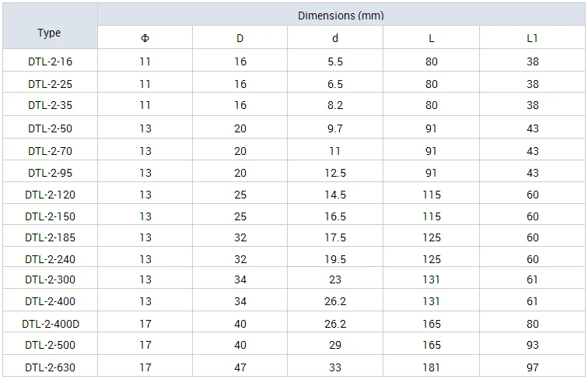Click the 17.5 value for DTL-2-185
Viewport: 588px width, 383px height.
coord(335,237)
